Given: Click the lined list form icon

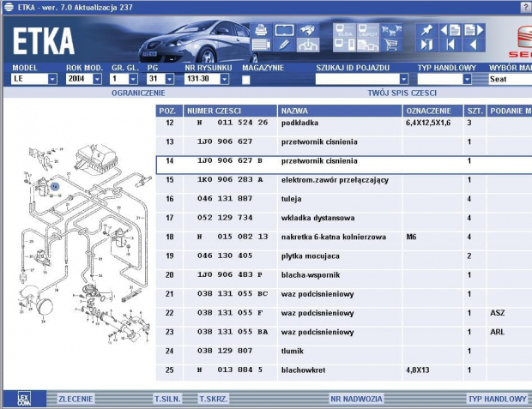Looking at the screenshot, I should pyautogui.click(x=261, y=45).
